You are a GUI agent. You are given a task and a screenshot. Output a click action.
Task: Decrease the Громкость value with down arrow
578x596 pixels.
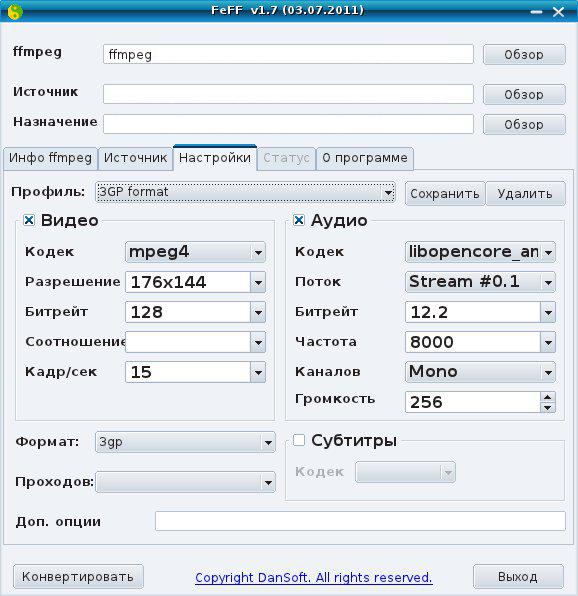(x=548, y=407)
